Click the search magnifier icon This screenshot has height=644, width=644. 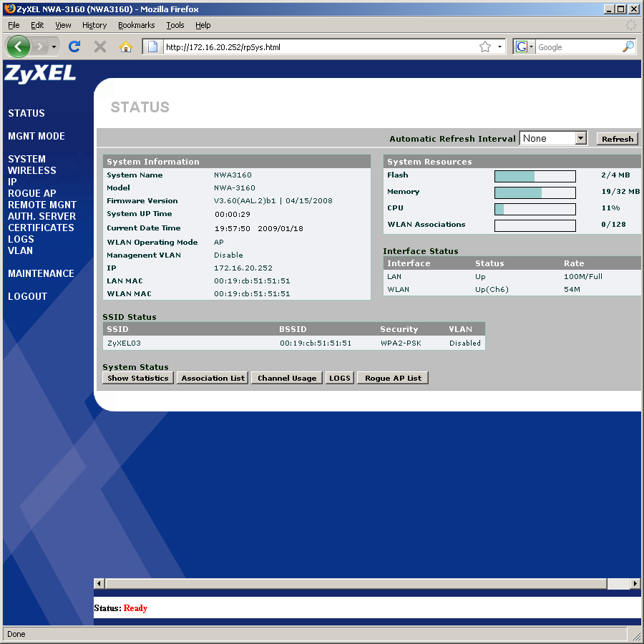(628, 47)
